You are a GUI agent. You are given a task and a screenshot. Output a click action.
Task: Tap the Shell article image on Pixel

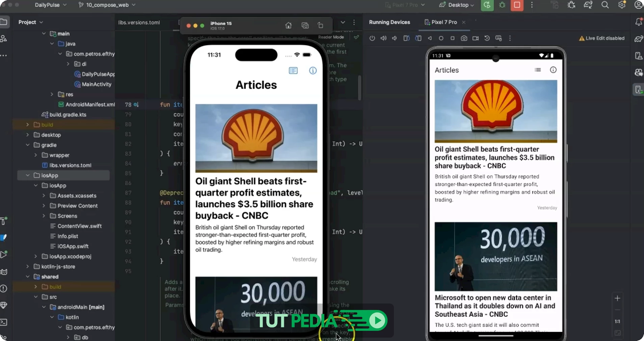pyautogui.click(x=496, y=111)
